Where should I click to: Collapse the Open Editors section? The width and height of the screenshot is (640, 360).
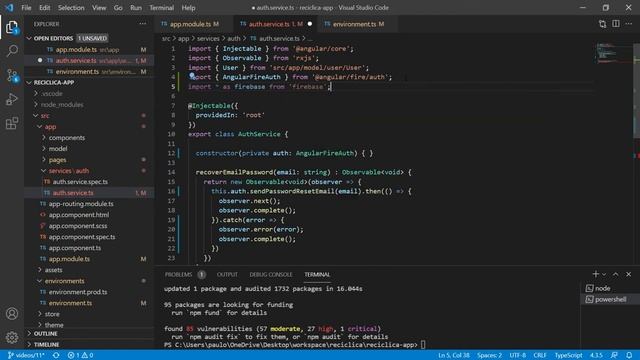pyautogui.click(x=29, y=38)
